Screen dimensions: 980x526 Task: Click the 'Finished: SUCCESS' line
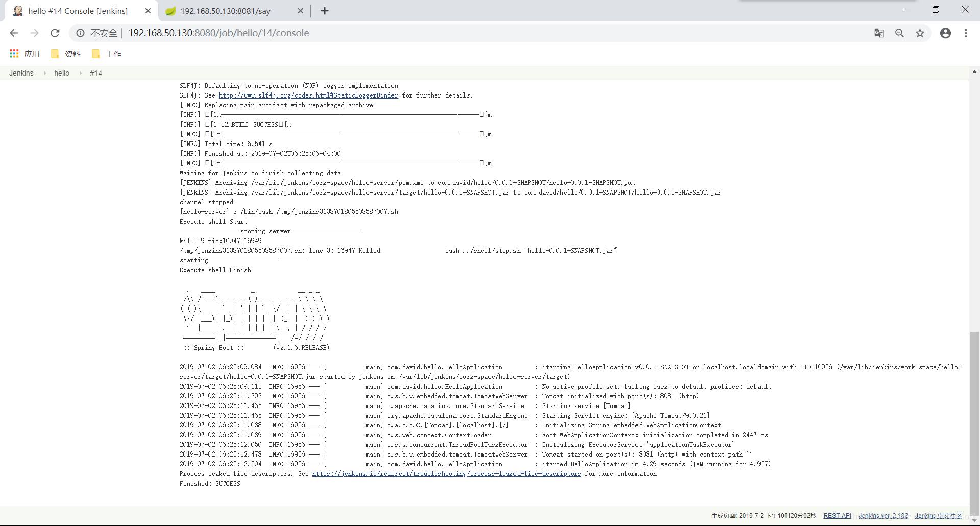point(210,484)
